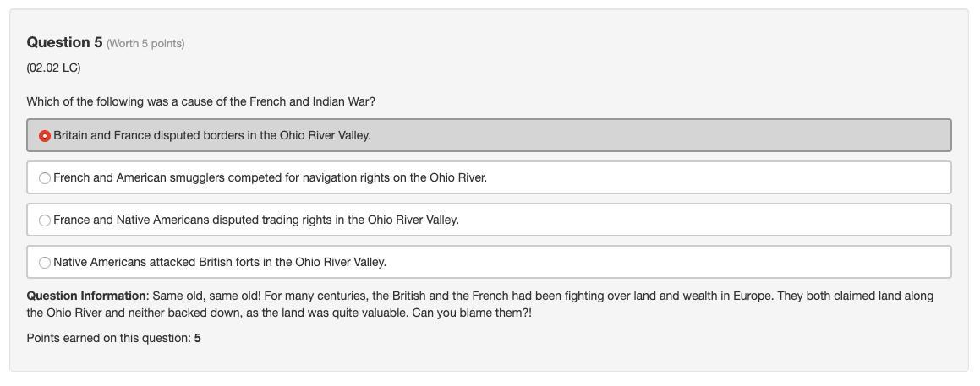This screenshot has height=386, width=980.
Task: Click the 'Points earned on this question' text
Action: click(x=108, y=339)
